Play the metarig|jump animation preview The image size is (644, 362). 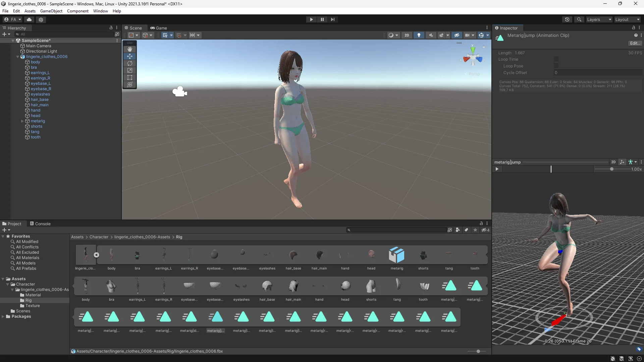tap(497, 169)
